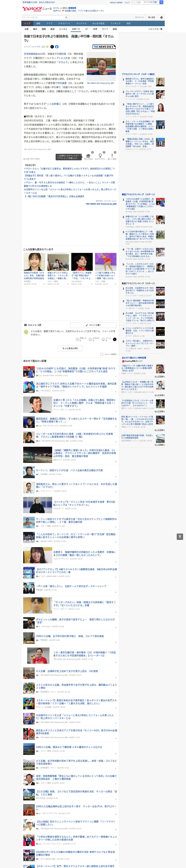Open ranking item 4 ロコ・ソラーレ article
The height and width of the screenshot is (868, 186).
click(x=140, y=126)
